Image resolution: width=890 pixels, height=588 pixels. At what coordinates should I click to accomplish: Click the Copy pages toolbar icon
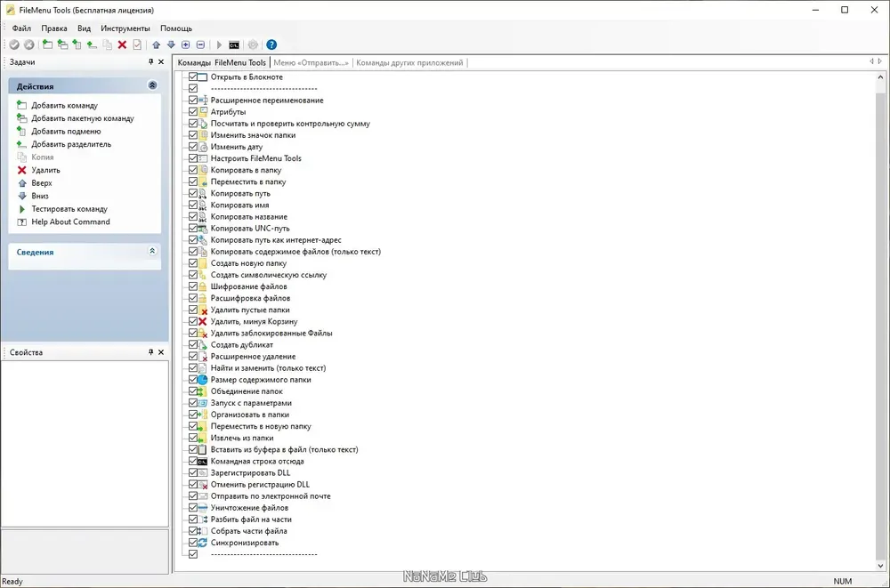coord(108,44)
